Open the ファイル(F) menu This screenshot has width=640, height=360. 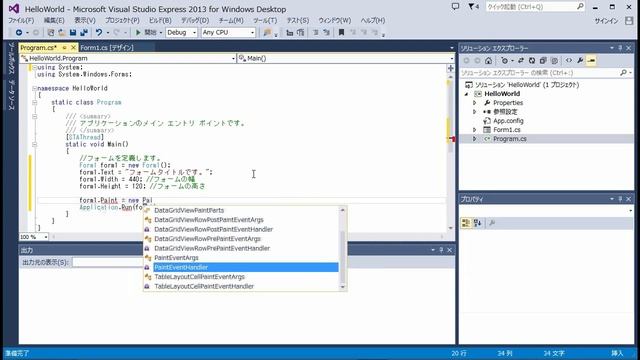pos(21,20)
